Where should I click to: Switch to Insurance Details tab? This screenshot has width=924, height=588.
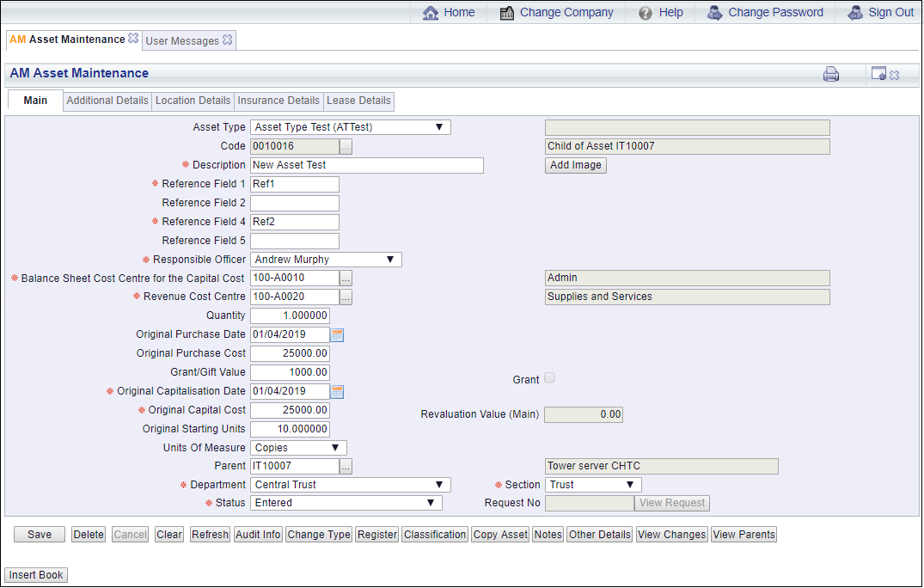278,101
